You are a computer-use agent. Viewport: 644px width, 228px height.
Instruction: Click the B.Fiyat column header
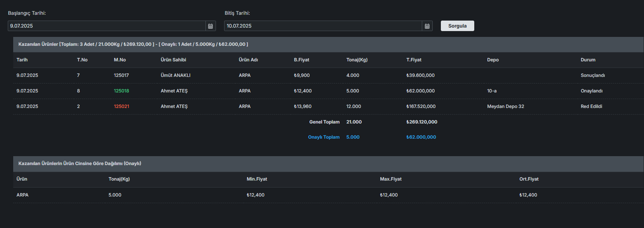tap(301, 60)
